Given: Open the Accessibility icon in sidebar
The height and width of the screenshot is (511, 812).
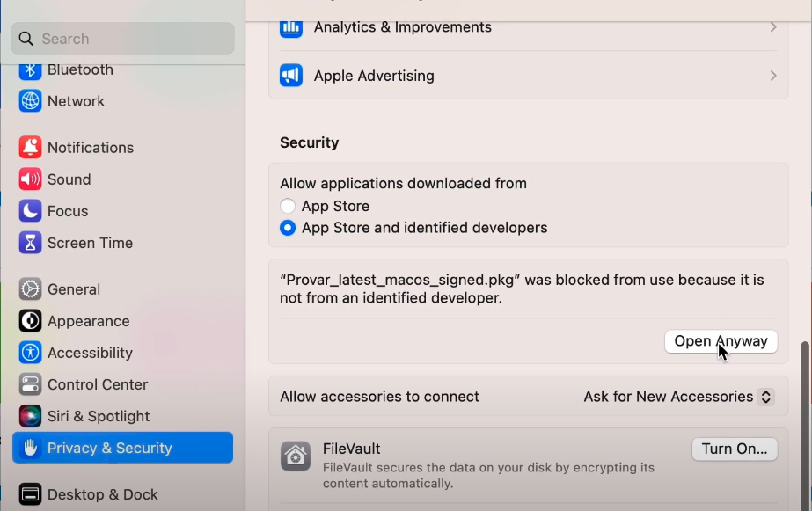Looking at the screenshot, I should pyautogui.click(x=30, y=353).
